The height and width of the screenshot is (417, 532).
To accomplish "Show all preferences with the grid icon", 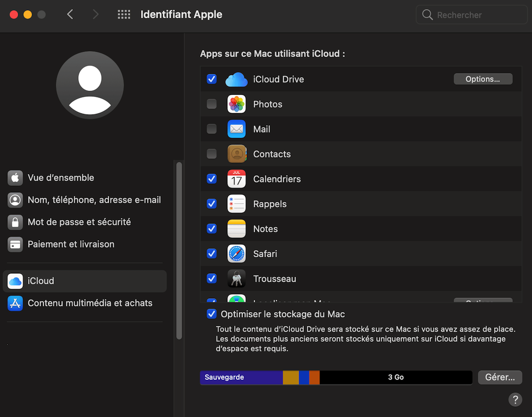I will pos(124,14).
